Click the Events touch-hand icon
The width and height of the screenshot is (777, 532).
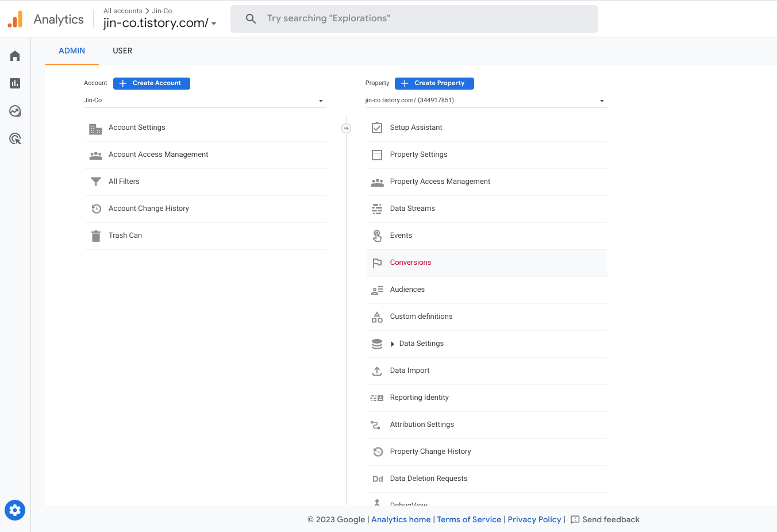(377, 236)
